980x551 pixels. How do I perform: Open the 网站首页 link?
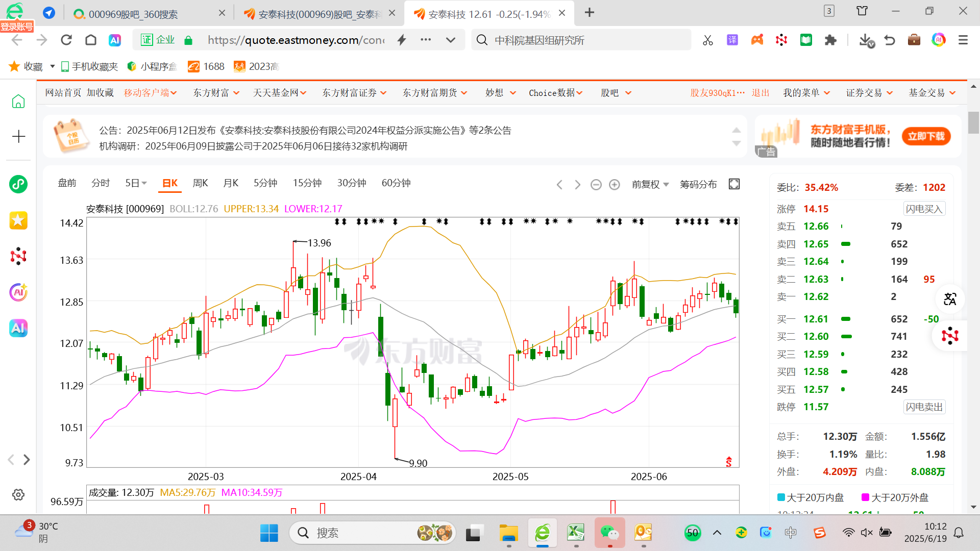point(63,93)
